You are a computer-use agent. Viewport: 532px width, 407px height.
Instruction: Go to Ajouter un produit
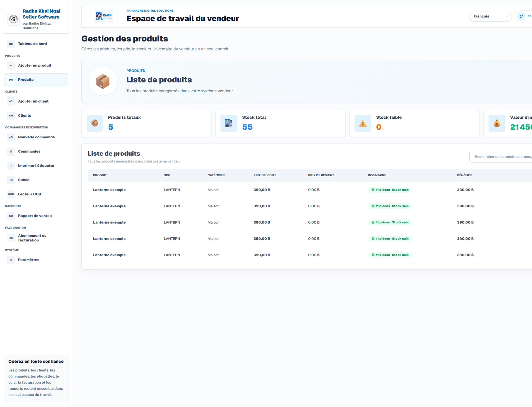click(x=36, y=65)
